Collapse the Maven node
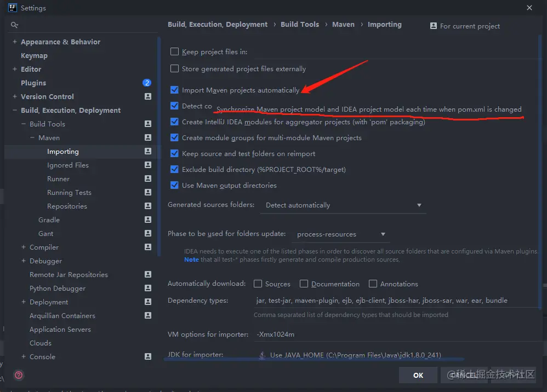Viewport: 547px width, 392px height. tap(32, 137)
